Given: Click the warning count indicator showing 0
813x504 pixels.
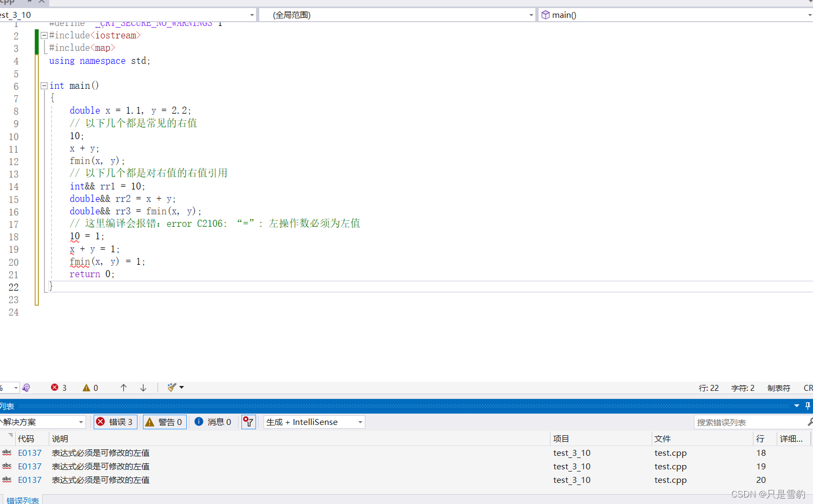Looking at the screenshot, I should (x=90, y=388).
